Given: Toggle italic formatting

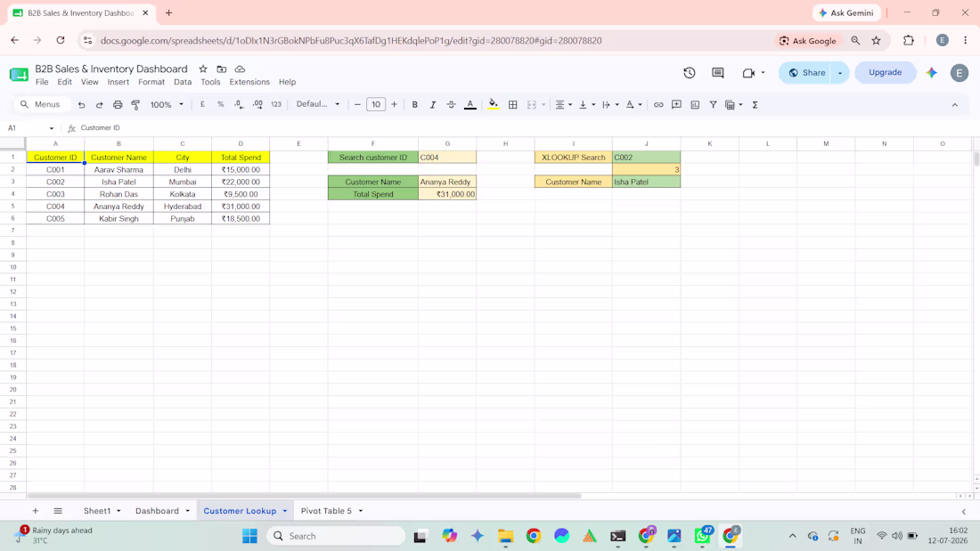Looking at the screenshot, I should (432, 105).
